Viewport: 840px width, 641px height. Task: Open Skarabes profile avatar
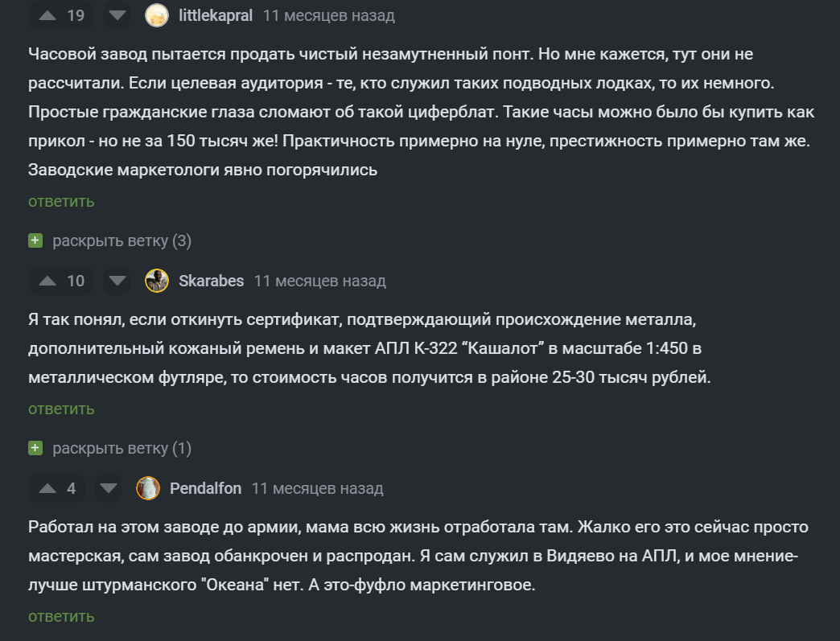(157, 281)
